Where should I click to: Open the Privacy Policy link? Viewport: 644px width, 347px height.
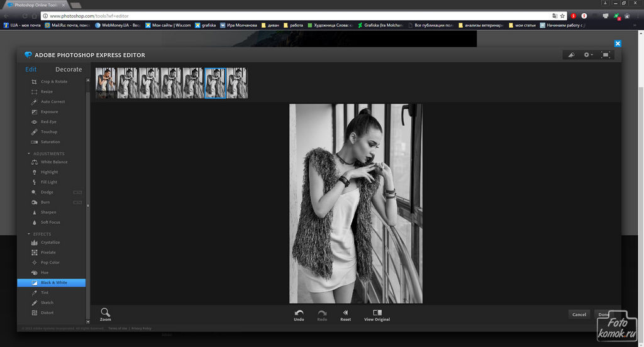(x=142, y=328)
